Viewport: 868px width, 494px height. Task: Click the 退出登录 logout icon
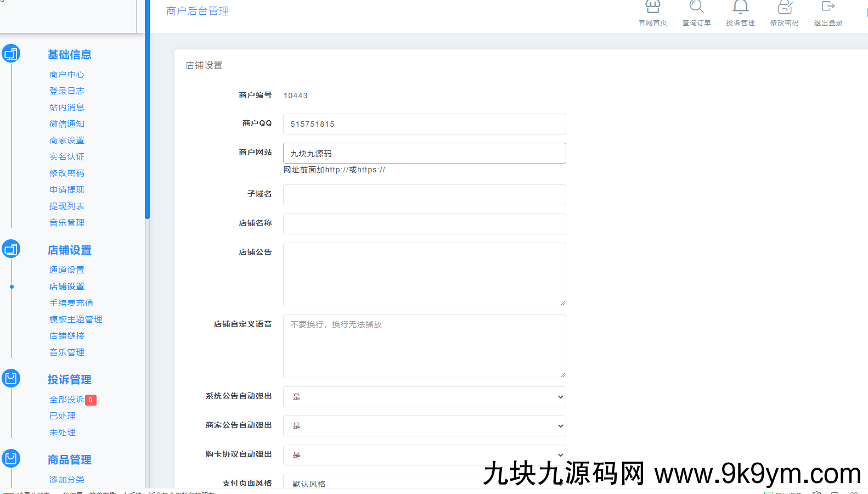point(828,7)
